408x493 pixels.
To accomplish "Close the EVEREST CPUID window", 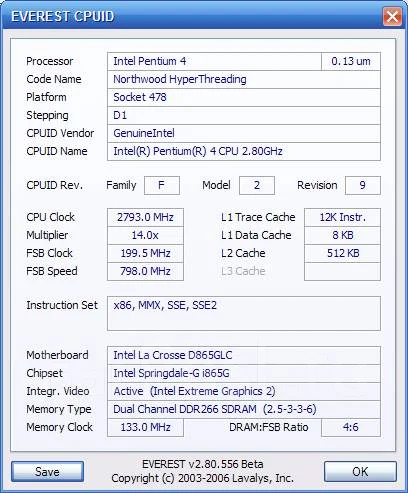I will pyautogui.click(x=392, y=16).
